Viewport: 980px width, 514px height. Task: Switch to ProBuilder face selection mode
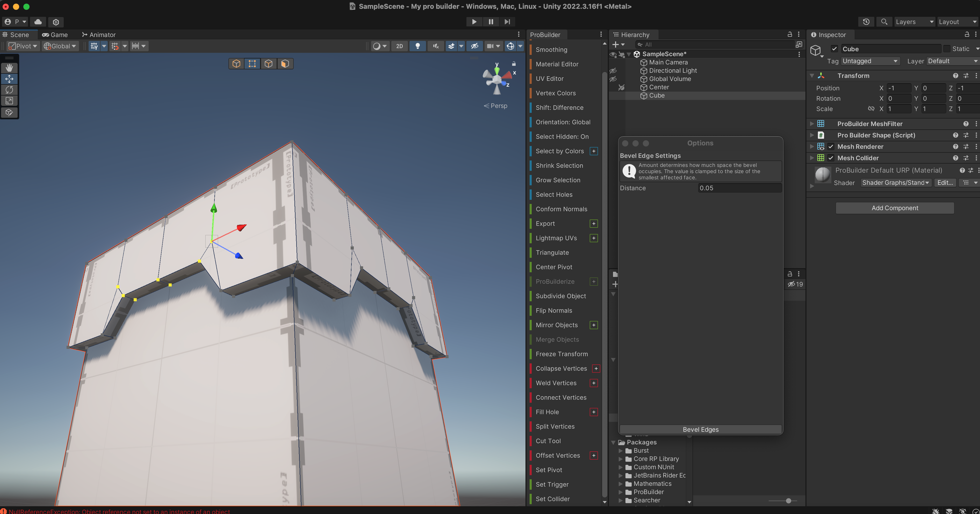tap(285, 63)
